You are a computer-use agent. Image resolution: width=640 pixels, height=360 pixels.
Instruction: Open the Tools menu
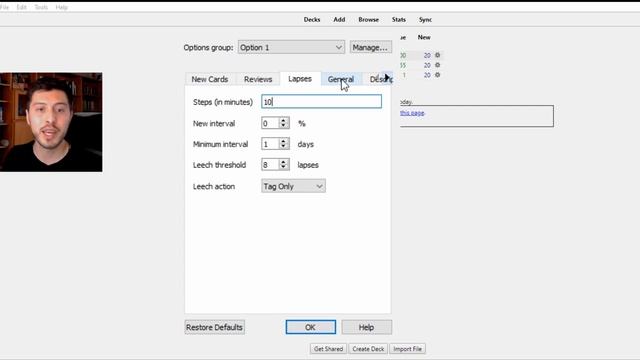41,7
